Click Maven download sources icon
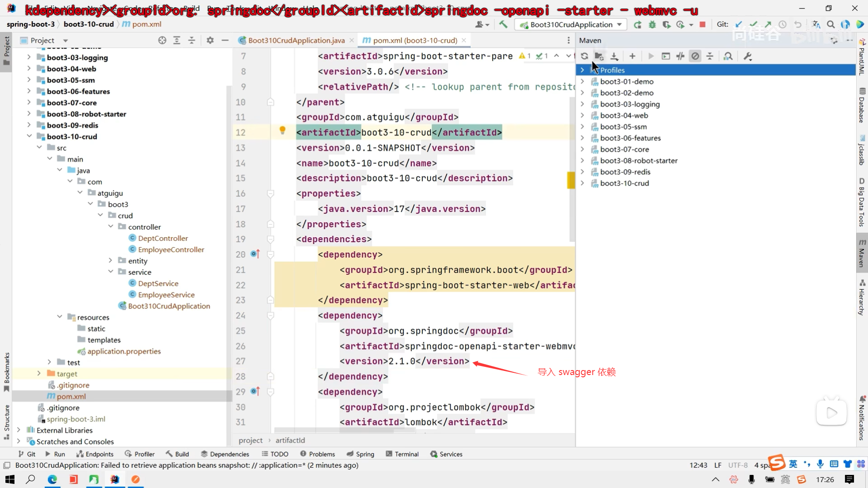 [614, 56]
